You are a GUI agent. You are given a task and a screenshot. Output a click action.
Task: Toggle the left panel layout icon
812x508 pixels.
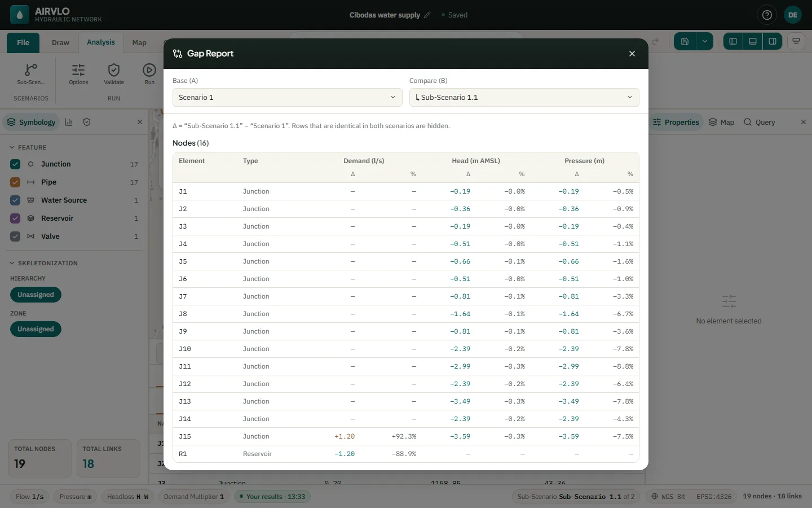click(x=733, y=41)
